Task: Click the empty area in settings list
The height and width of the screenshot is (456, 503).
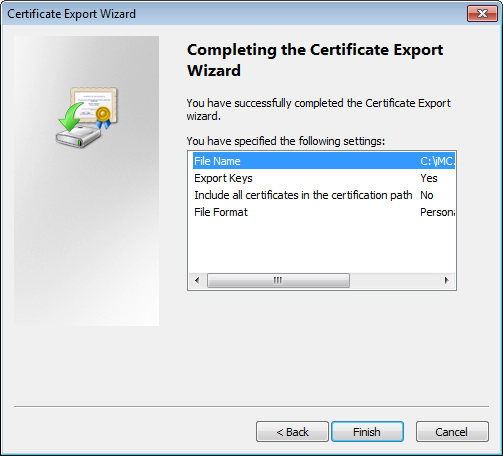Action: [322, 247]
